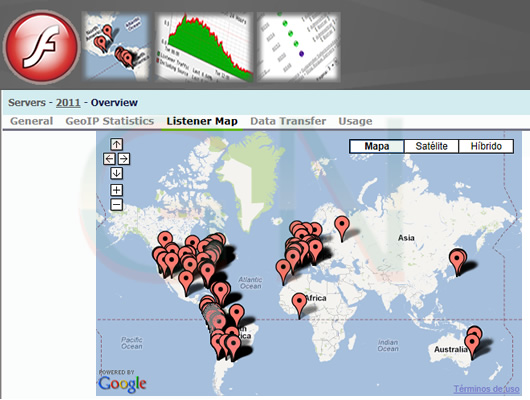Pan the map right with the arrow
530x400 pixels.
coord(124,159)
